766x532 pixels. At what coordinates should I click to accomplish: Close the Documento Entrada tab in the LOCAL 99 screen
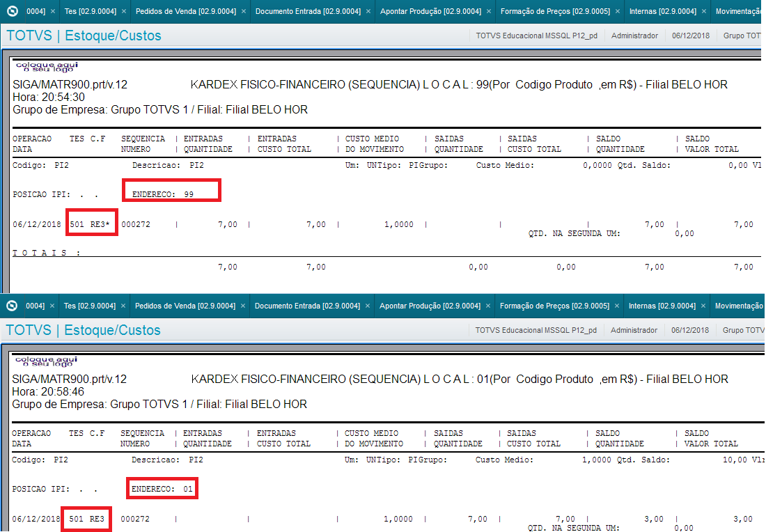coord(368,11)
